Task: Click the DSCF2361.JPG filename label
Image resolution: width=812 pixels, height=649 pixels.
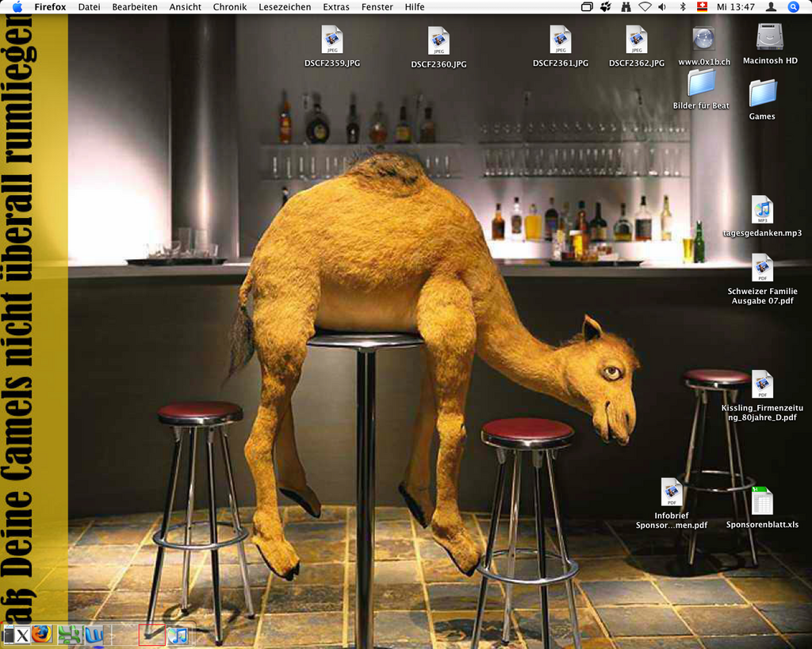Action: (x=561, y=63)
